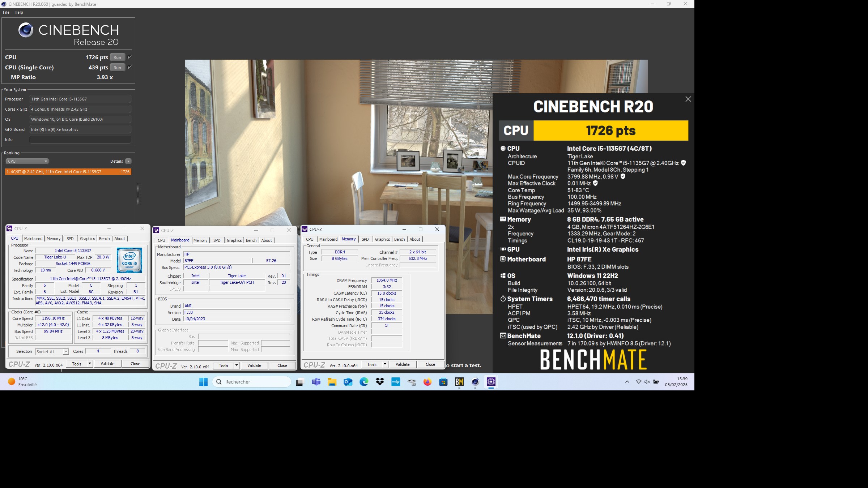Select the 1726 ranking entry row
Viewport: 868px width, 488px height.
point(68,172)
